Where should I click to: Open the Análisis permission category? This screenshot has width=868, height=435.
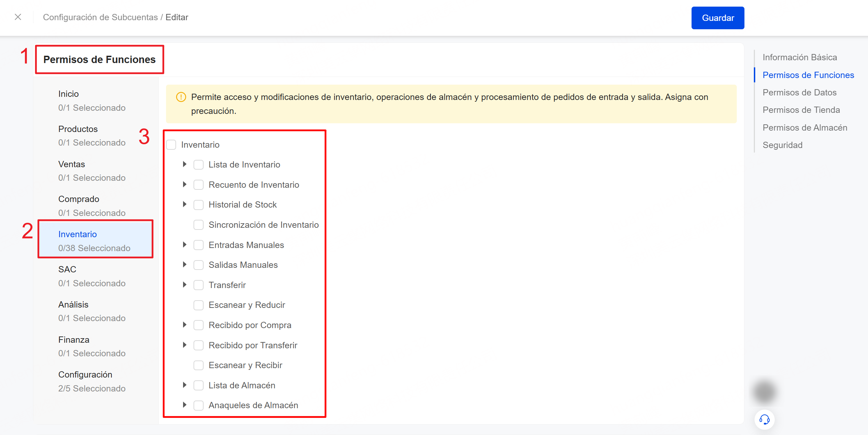tap(96, 311)
